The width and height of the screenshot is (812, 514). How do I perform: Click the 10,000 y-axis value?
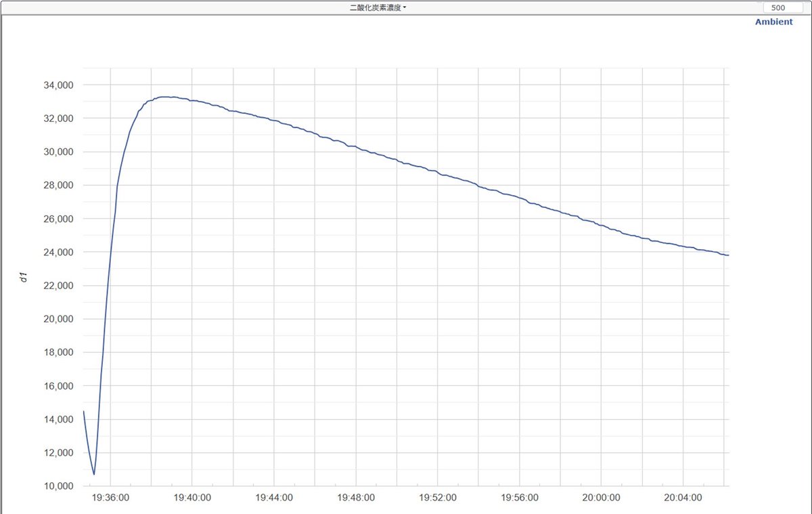coord(58,486)
